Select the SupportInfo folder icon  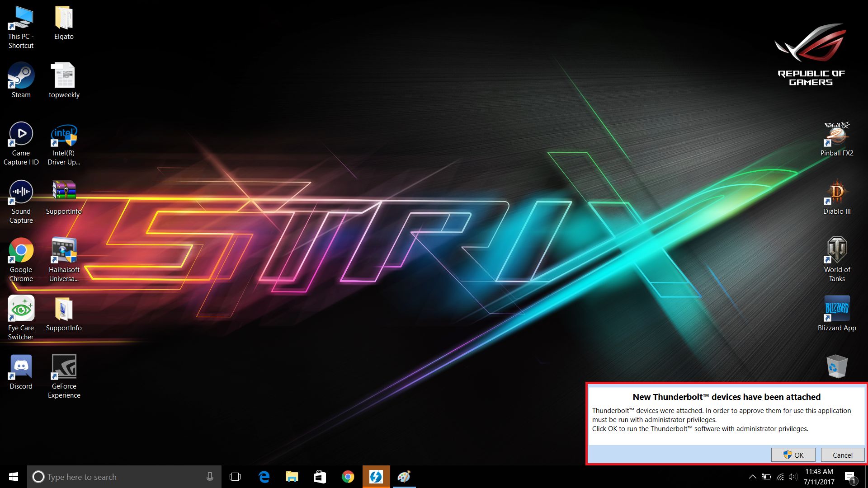[x=64, y=309]
